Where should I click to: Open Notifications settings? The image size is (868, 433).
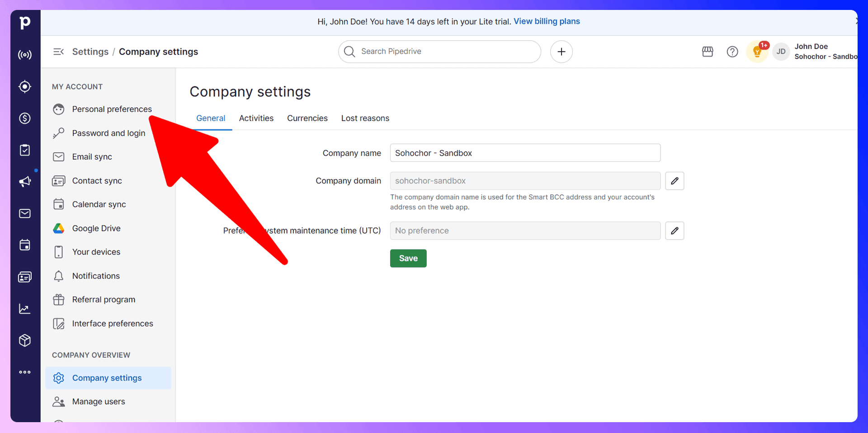[x=108, y=276]
